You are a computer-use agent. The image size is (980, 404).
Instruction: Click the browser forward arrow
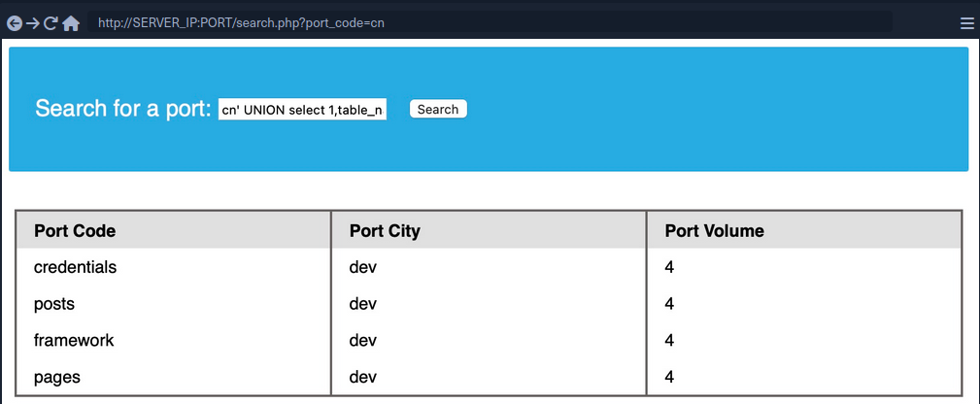pyautogui.click(x=32, y=23)
